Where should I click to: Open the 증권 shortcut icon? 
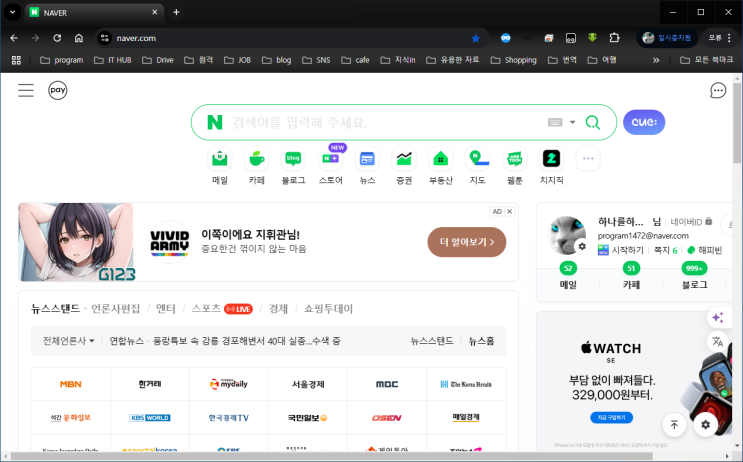point(404,159)
